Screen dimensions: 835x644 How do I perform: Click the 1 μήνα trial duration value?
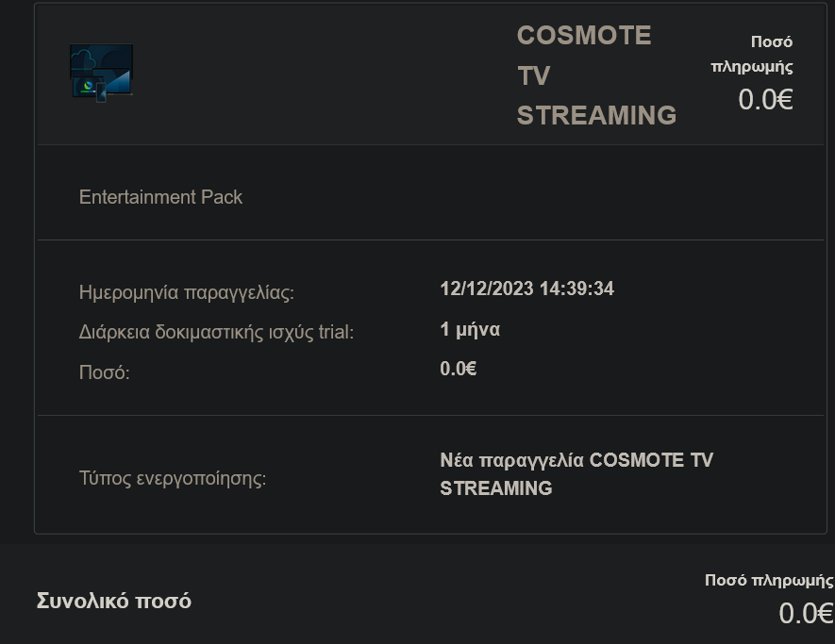coord(470,330)
